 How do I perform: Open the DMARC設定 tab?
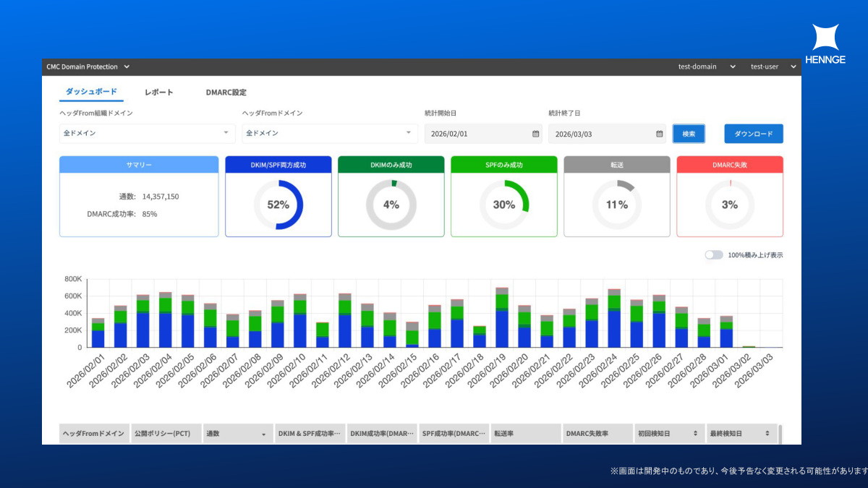point(226,92)
